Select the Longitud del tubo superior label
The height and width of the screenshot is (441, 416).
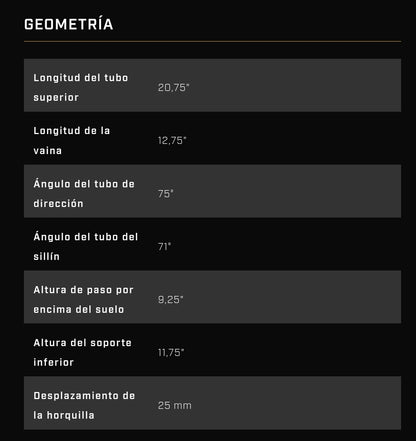tap(81, 87)
